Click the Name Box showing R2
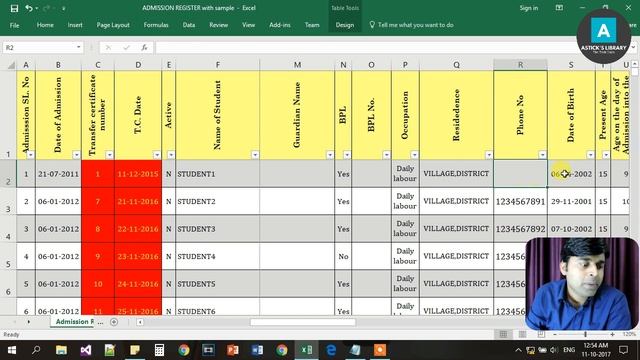The height and width of the screenshot is (360, 640). click(x=39, y=48)
